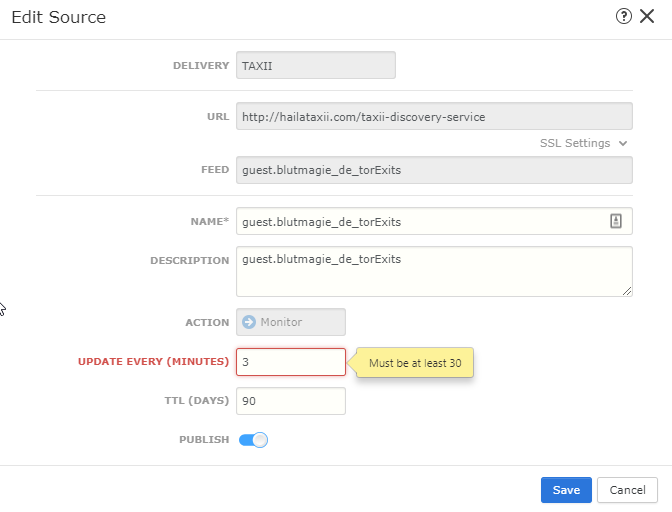Viewport: 672px width, 512px height.
Task: Click the PUBLISH label
Action: point(204,440)
